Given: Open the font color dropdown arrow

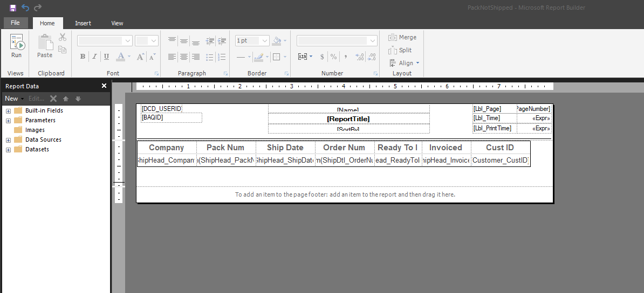Looking at the screenshot, I should [129, 57].
